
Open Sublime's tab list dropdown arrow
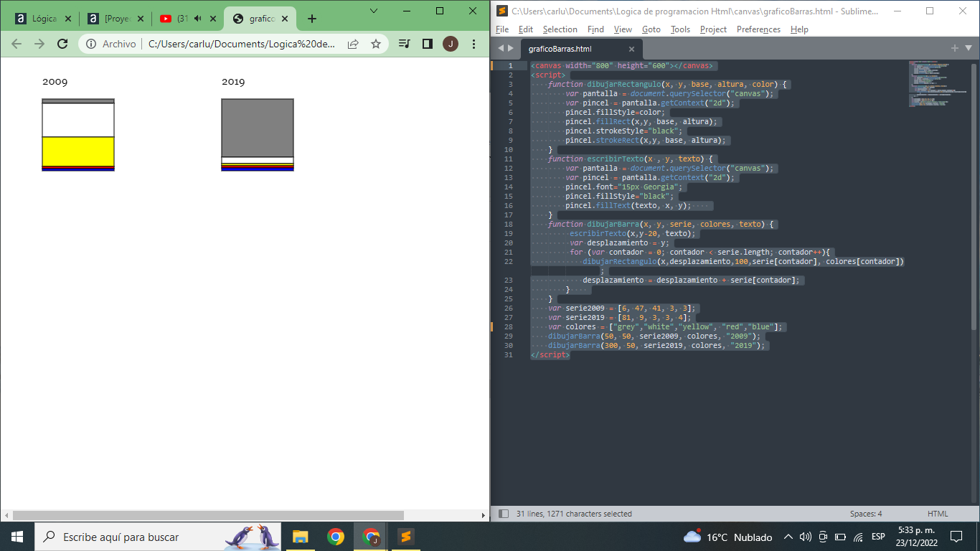(x=969, y=48)
